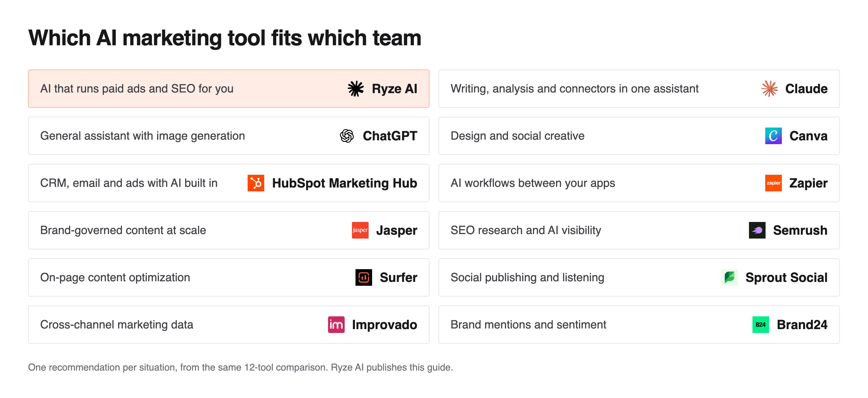Click the Ryze AI starburst logo
Image resolution: width=868 pixels, height=398 pixels.
click(356, 89)
